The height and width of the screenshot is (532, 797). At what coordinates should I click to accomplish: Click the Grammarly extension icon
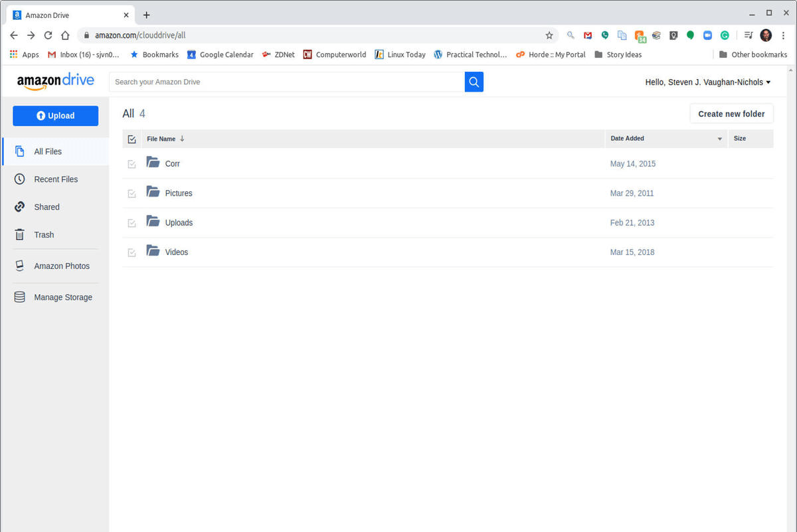[725, 35]
